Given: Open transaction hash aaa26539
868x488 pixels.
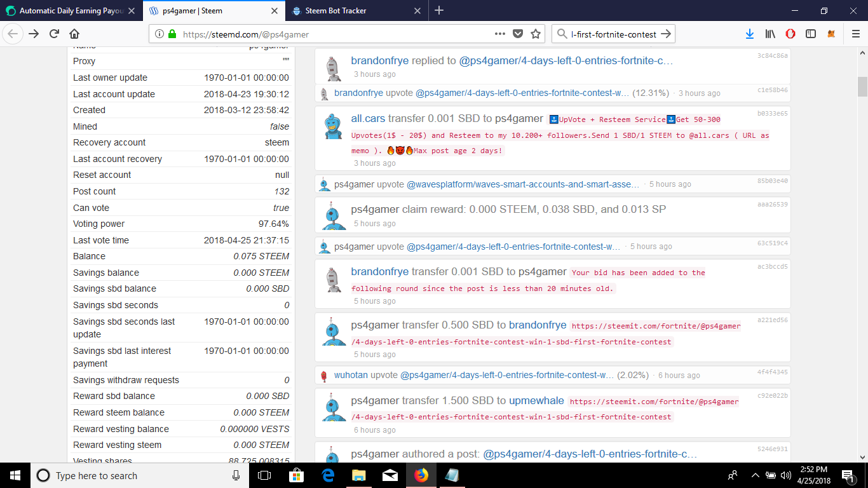Looking at the screenshot, I should (x=773, y=205).
